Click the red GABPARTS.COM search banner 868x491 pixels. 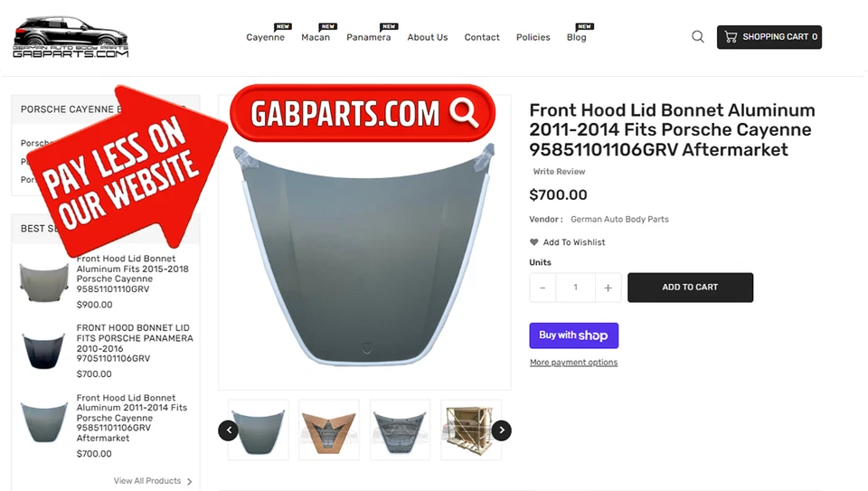pyautogui.click(x=363, y=113)
